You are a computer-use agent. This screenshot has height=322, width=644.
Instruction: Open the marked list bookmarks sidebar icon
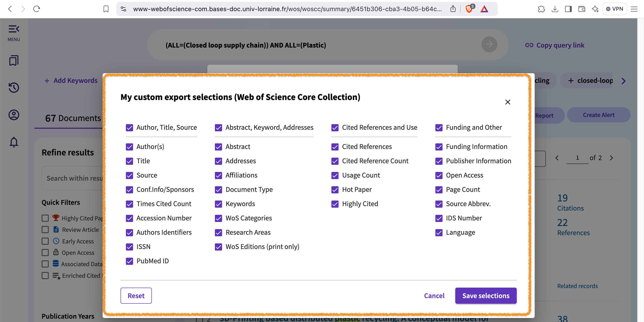[14, 61]
